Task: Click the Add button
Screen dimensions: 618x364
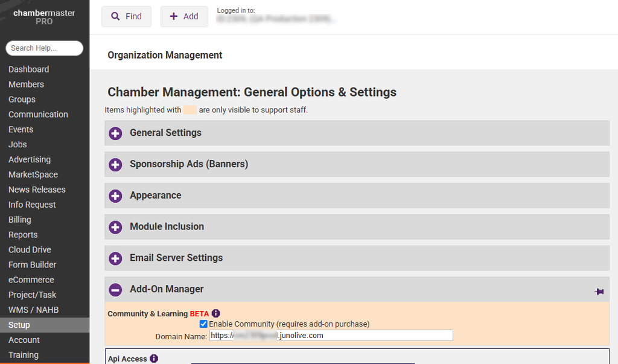Action: pyautogui.click(x=184, y=17)
